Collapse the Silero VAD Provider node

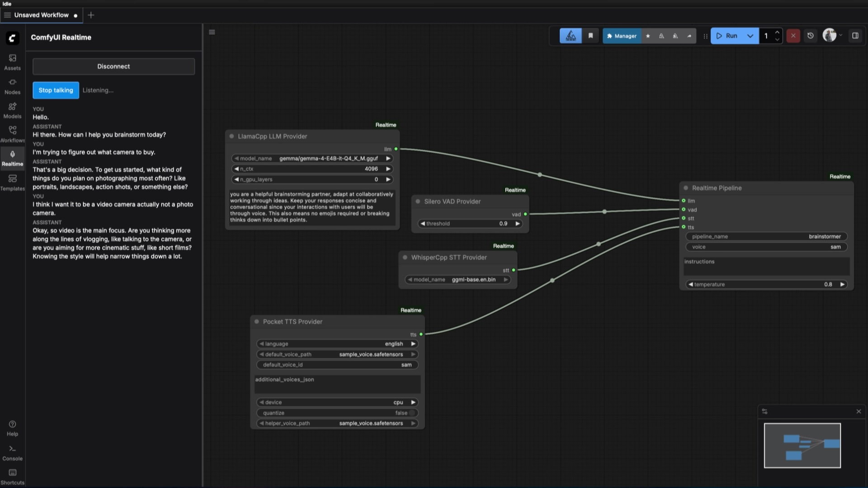pos(418,202)
